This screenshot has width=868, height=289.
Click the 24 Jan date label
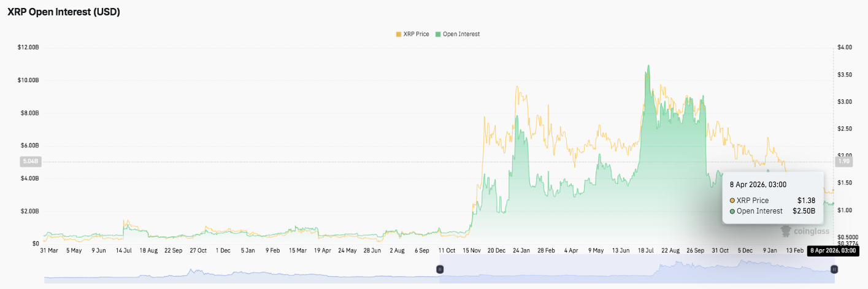click(x=521, y=250)
